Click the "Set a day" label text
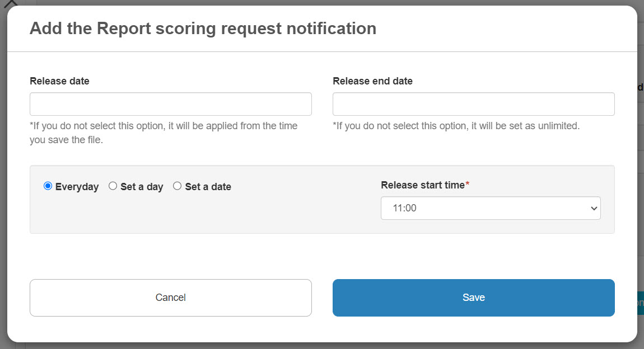644x349 pixels. 142,187
